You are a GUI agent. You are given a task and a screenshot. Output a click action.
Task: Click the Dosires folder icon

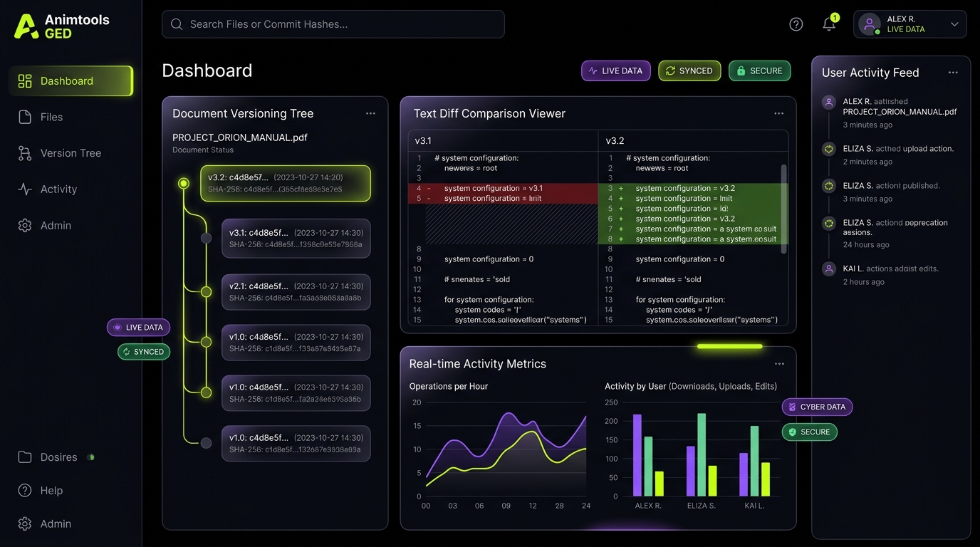click(x=25, y=457)
